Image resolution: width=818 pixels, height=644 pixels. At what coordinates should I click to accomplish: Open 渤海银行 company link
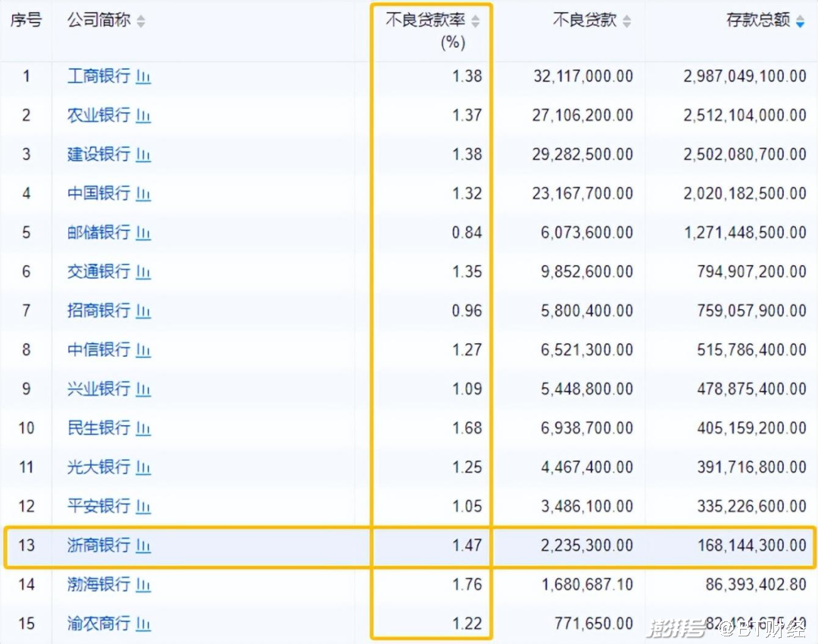[x=98, y=584]
